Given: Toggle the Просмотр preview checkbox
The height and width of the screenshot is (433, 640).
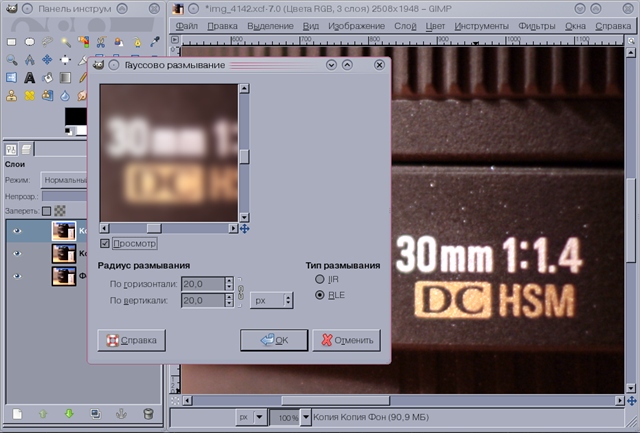Looking at the screenshot, I should (106, 243).
